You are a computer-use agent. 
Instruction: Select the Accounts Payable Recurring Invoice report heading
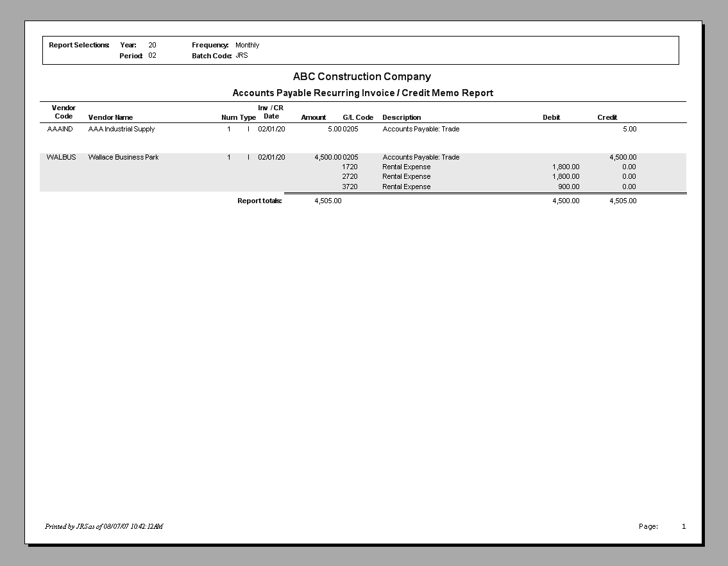(x=362, y=93)
